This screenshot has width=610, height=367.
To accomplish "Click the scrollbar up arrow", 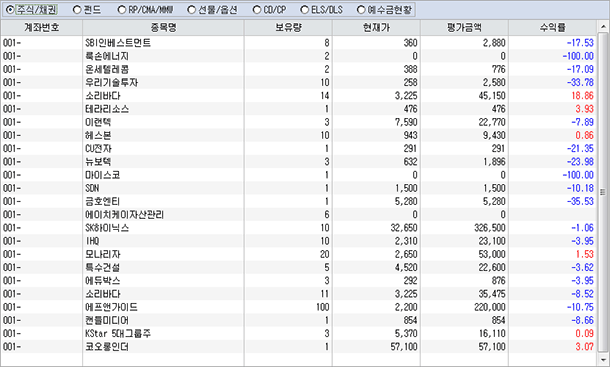I will pos(603,26).
